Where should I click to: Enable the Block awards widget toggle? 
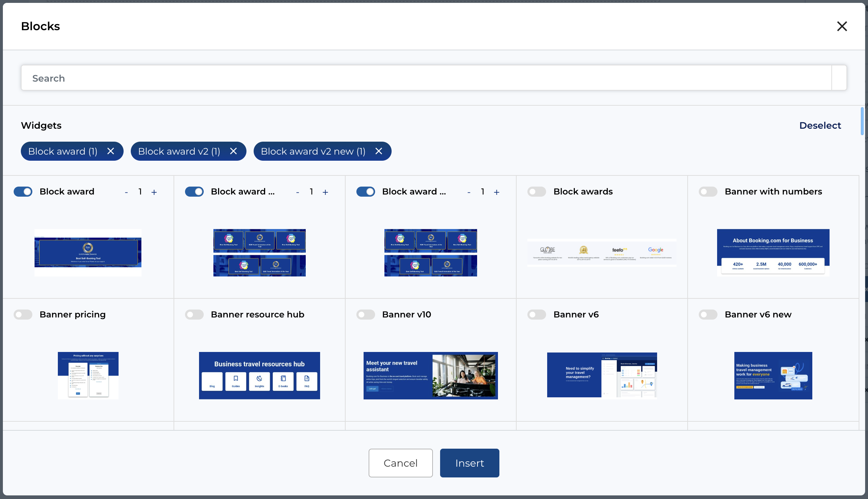(537, 192)
